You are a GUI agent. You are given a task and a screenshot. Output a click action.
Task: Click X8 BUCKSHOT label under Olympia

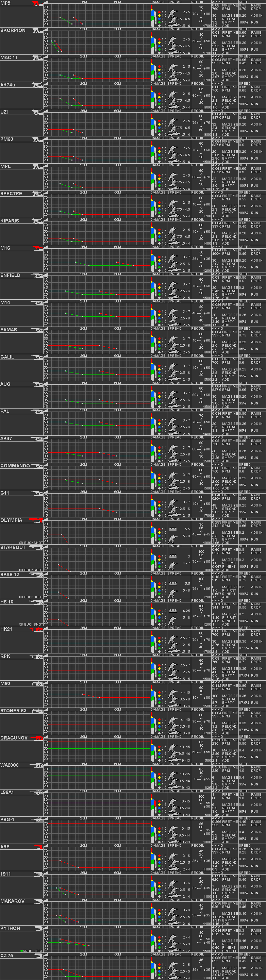[31, 543]
